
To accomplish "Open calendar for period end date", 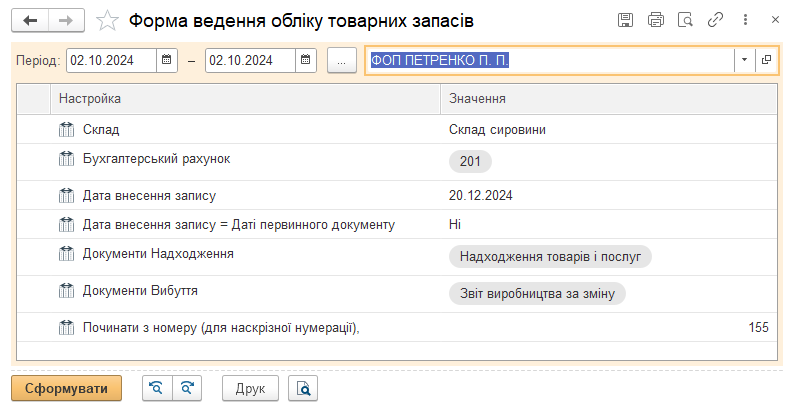I will click(306, 60).
